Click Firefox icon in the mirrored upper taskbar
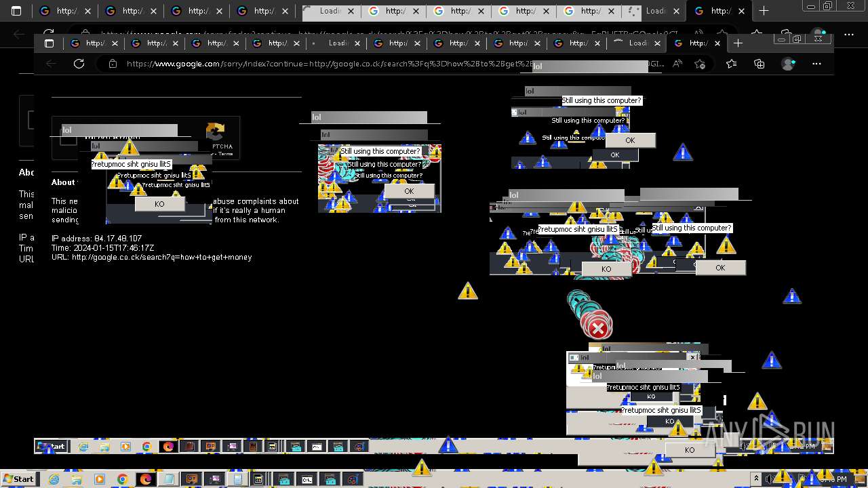868x488 pixels. (168, 447)
